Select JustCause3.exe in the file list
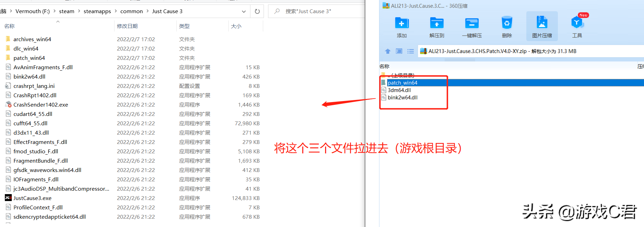This screenshot has width=644, height=227. [x=33, y=198]
